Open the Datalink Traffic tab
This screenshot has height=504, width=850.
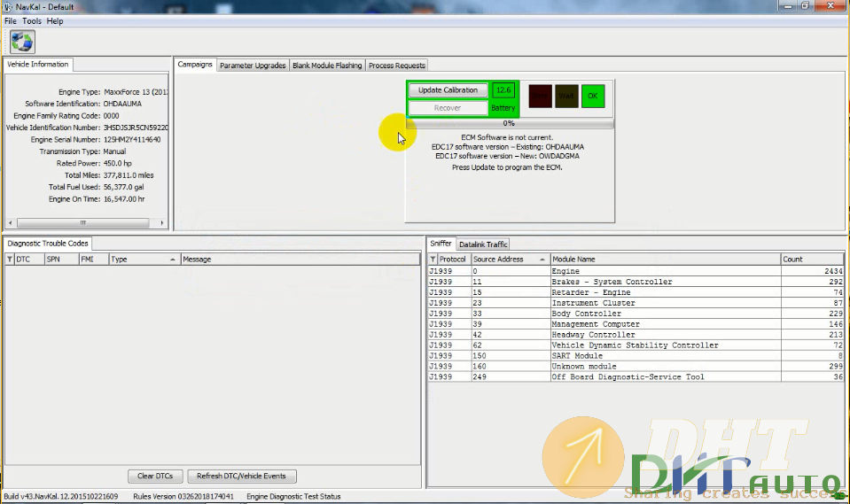[483, 244]
